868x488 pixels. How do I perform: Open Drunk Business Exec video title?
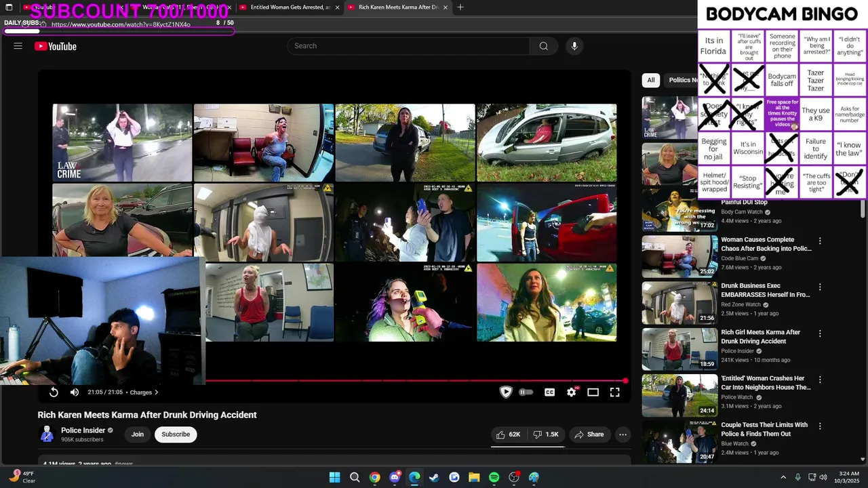(x=766, y=290)
